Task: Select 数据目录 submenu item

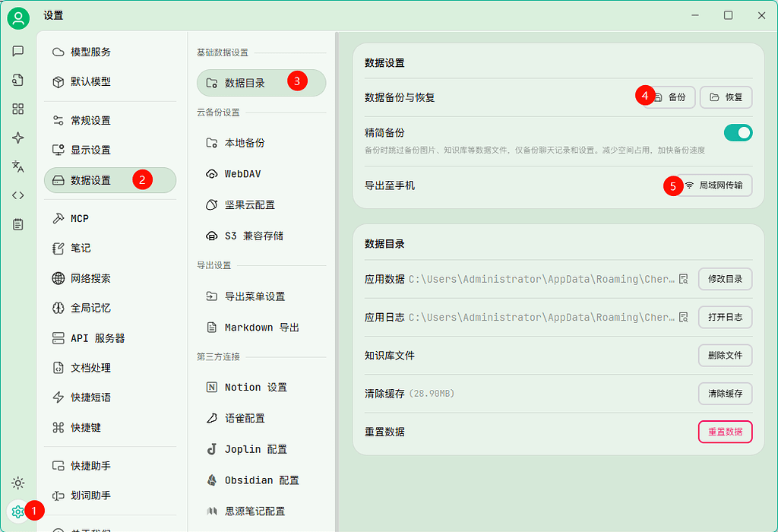Action: coord(261,83)
